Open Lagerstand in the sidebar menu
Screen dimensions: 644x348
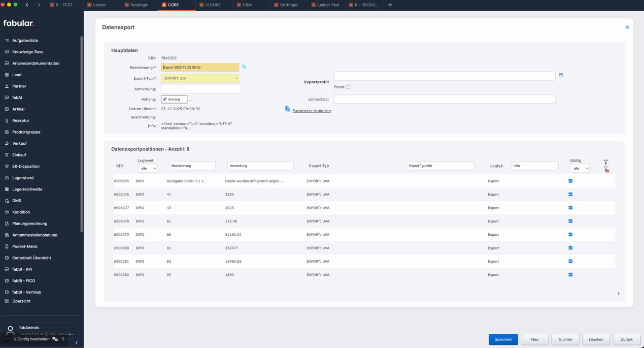pos(23,178)
